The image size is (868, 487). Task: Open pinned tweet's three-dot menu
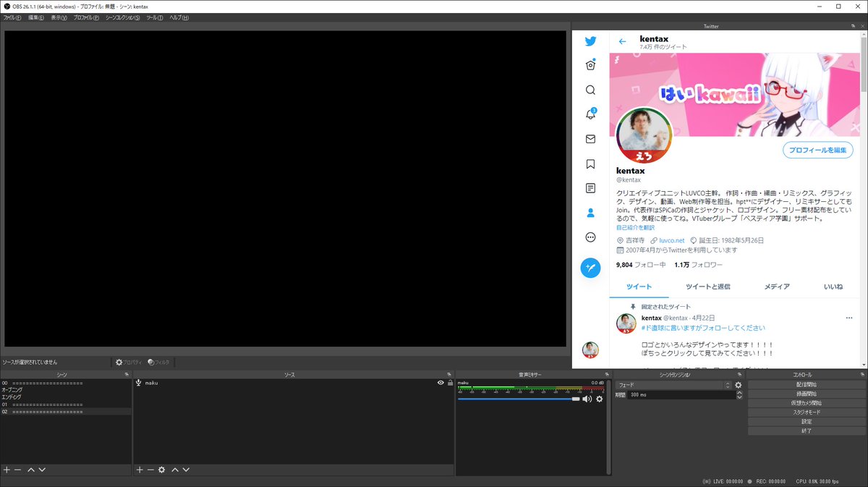coord(849,318)
